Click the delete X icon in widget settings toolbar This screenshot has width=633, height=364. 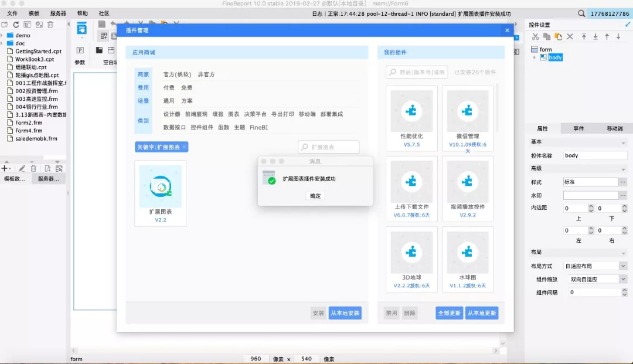pyautogui.click(x=570, y=37)
